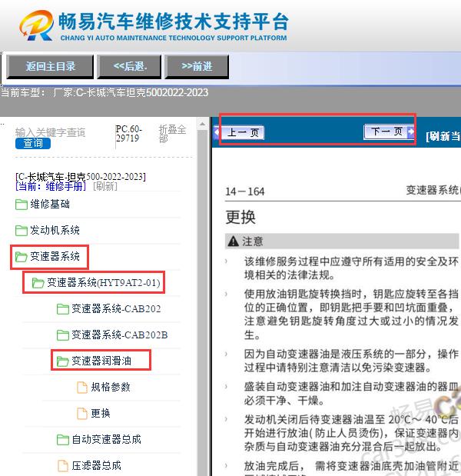The height and width of the screenshot is (476, 461).
Task: Click the 变速器系统 open-folder icon
Action: point(22,257)
